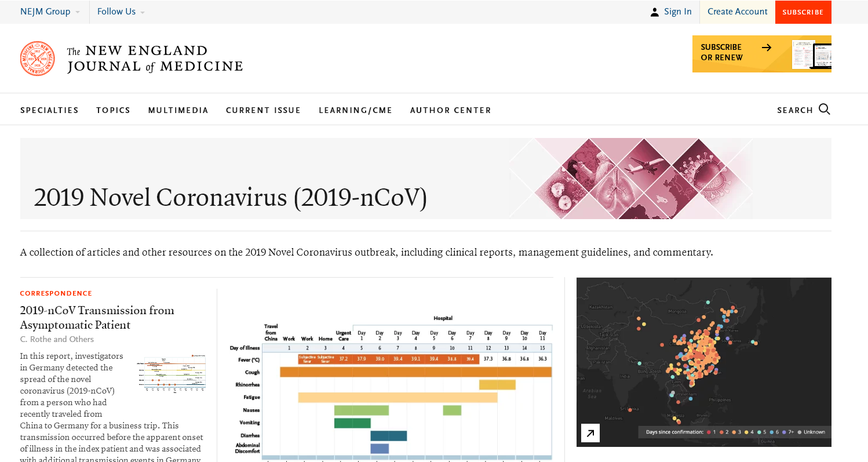Click the NEJM red seal logo
Image resolution: width=868 pixels, height=462 pixels.
tap(38, 59)
